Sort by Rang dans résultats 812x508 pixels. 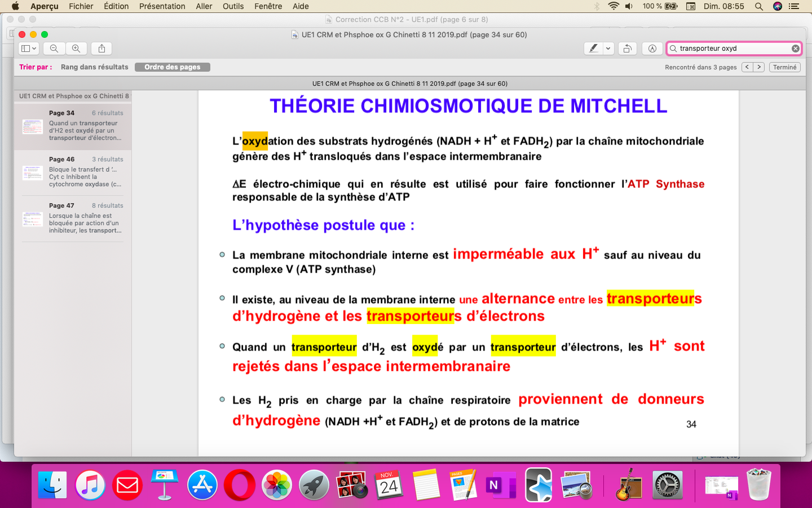[x=94, y=67]
